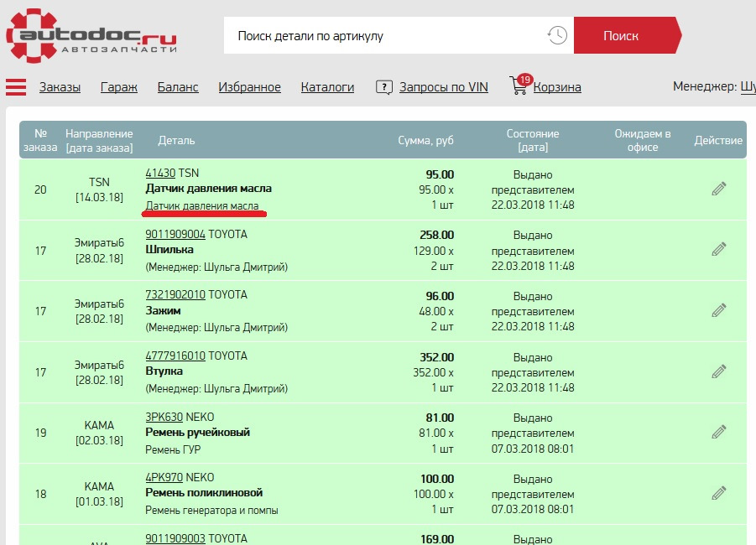This screenshot has height=545, width=756.
Task: Click the Деталь column header
Action: pos(176,140)
